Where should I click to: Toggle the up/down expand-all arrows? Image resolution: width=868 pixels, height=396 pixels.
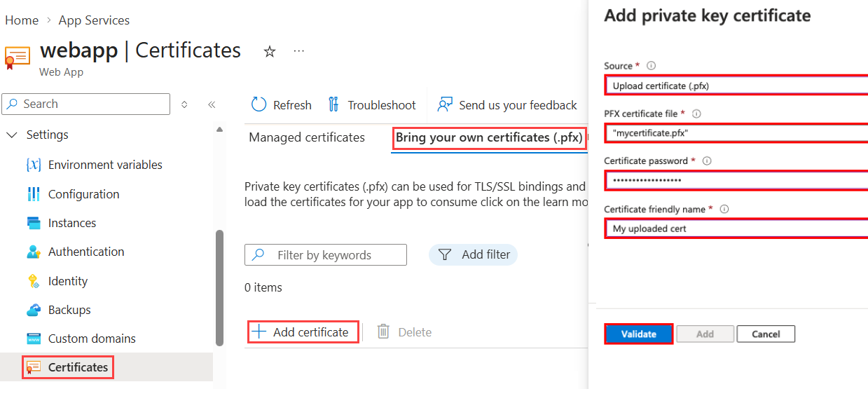pyautogui.click(x=184, y=104)
